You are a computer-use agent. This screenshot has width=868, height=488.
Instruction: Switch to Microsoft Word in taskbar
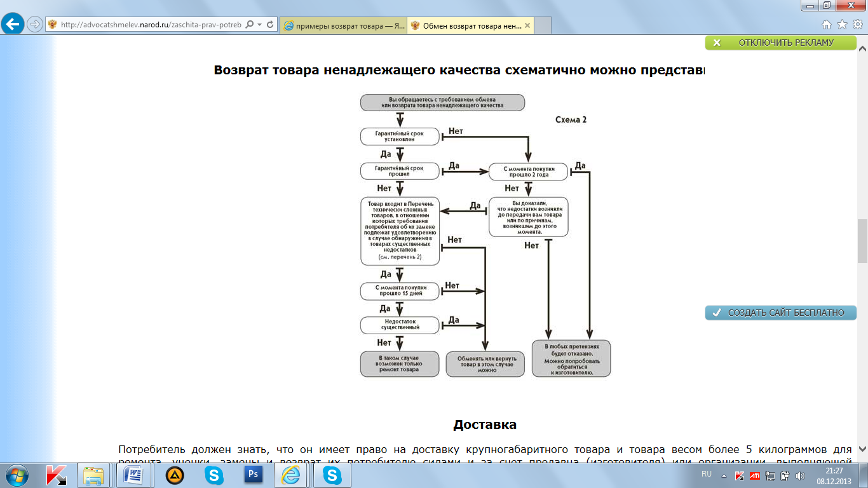tap(134, 475)
